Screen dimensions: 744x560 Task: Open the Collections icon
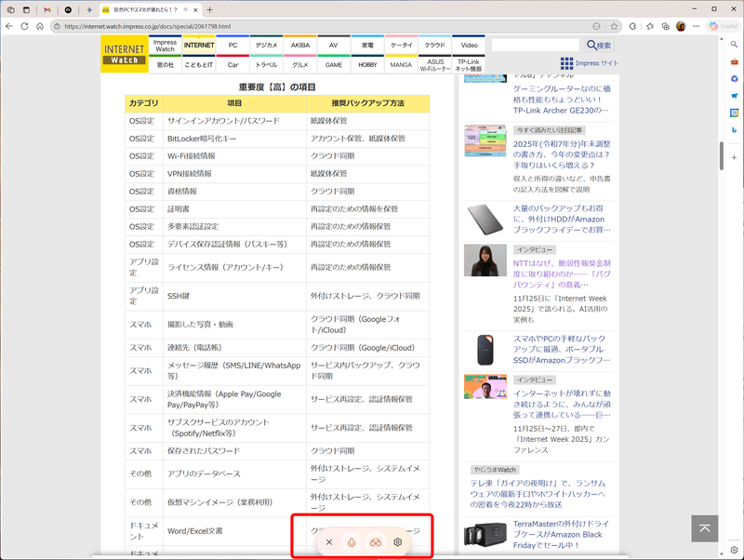pyautogui.click(x=666, y=26)
